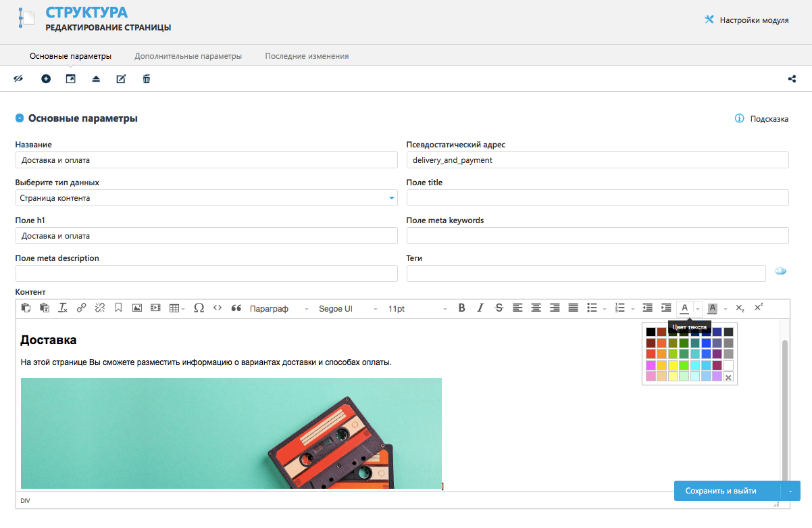Click the bookmark anchor icon

pos(118,308)
